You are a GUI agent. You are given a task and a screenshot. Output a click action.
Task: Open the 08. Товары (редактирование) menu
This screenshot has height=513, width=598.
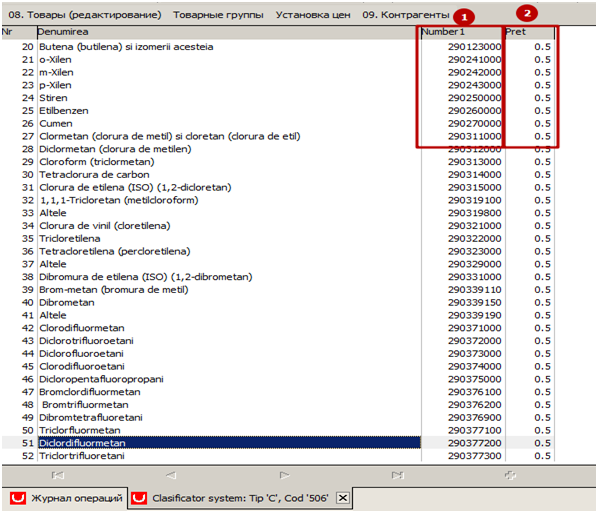(x=85, y=15)
